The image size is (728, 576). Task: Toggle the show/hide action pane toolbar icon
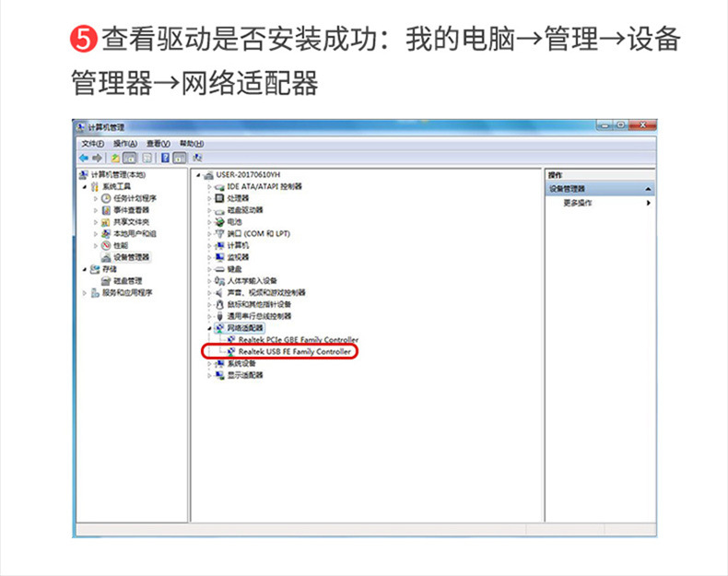(180, 158)
